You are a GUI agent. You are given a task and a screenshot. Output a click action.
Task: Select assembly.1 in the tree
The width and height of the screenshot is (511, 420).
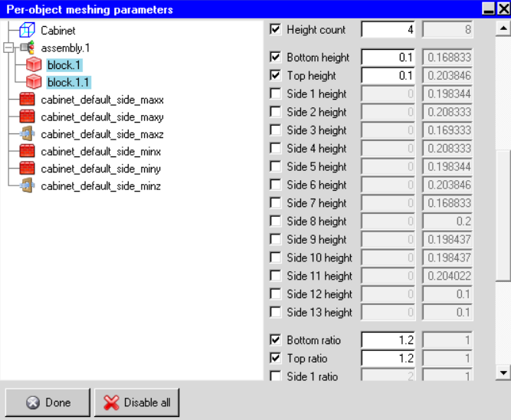[65, 48]
